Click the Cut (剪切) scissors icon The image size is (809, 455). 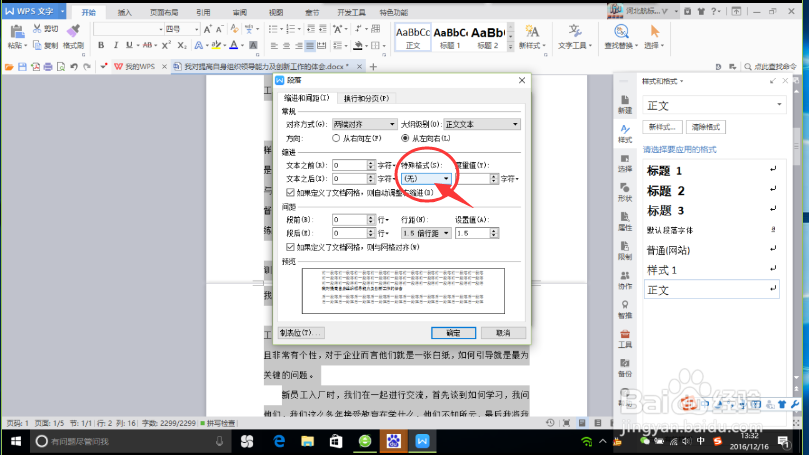tap(37, 29)
